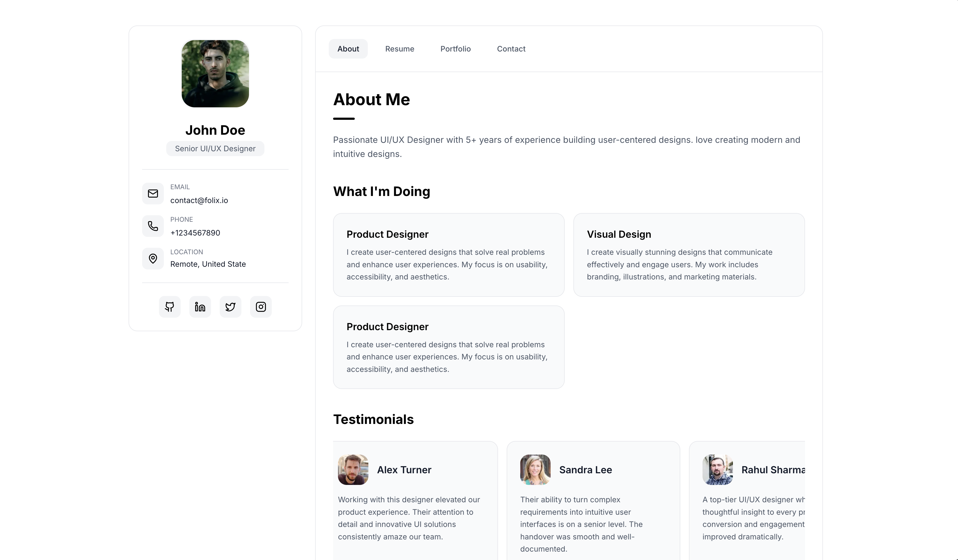Open the Portfolio tab
The width and height of the screenshot is (958, 560).
(x=455, y=49)
